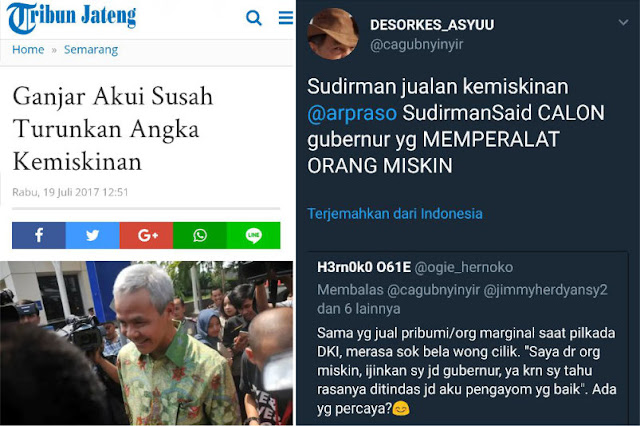
Task: Open the search magnifier icon
Action: [254, 18]
